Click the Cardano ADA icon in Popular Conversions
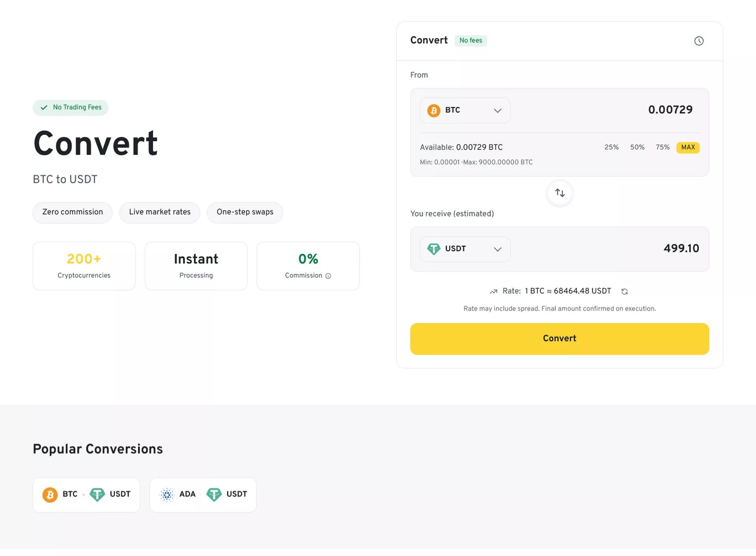The height and width of the screenshot is (556, 756). [x=167, y=494]
